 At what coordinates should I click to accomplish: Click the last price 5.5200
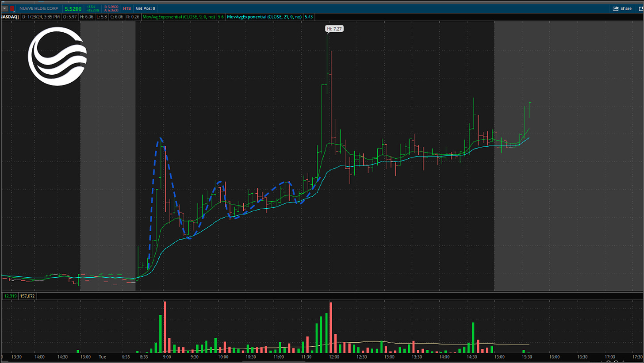(x=73, y=8)
